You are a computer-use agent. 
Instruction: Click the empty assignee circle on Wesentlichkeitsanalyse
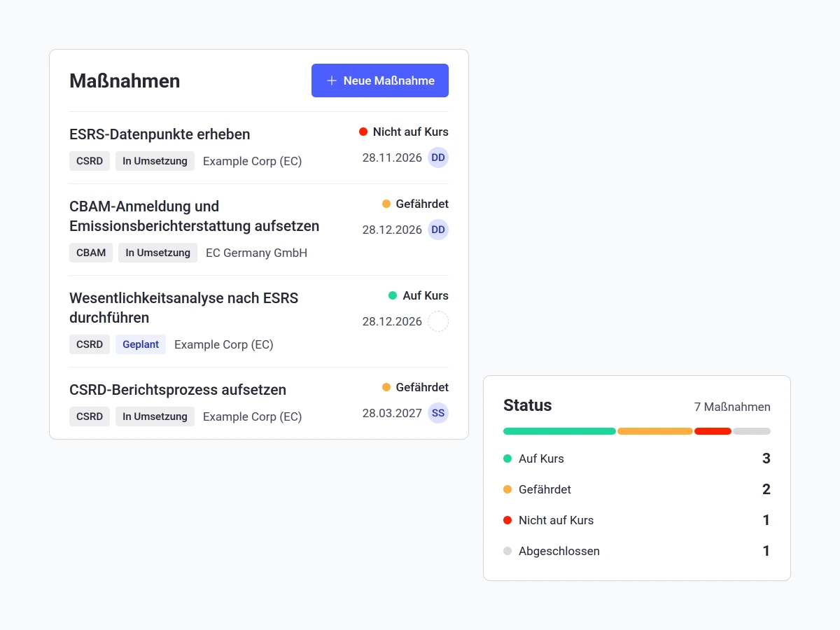[x=438, y=321]
